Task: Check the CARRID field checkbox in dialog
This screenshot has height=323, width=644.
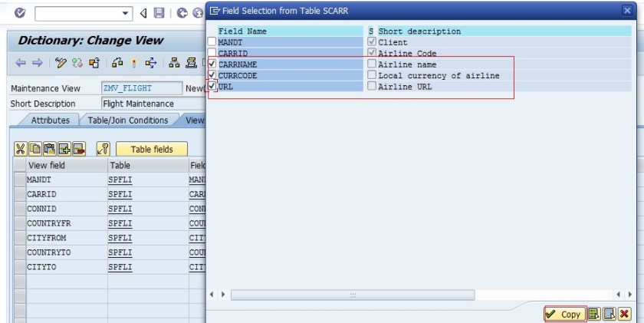Action: pyautogui.click(x=212, y=53)
